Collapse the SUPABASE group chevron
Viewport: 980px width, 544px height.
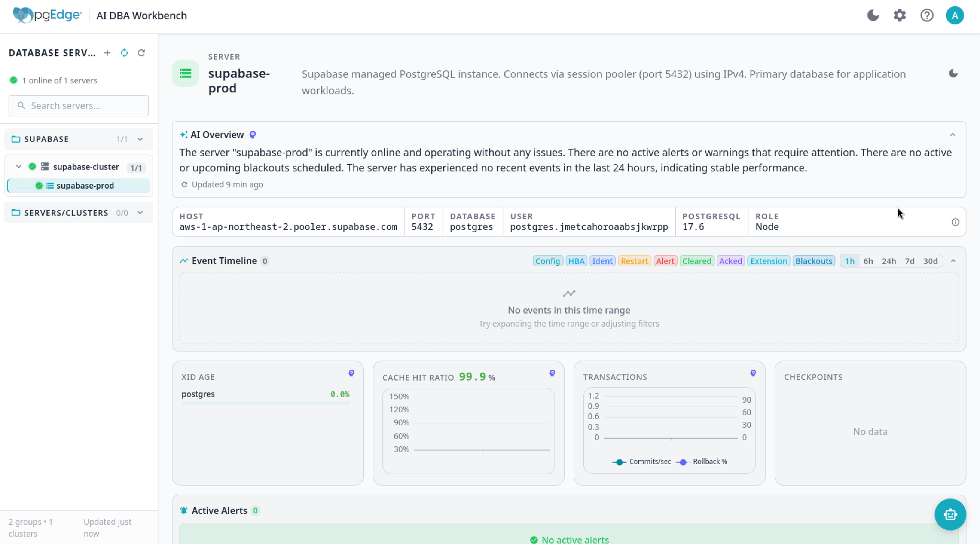tap(140, 139)
